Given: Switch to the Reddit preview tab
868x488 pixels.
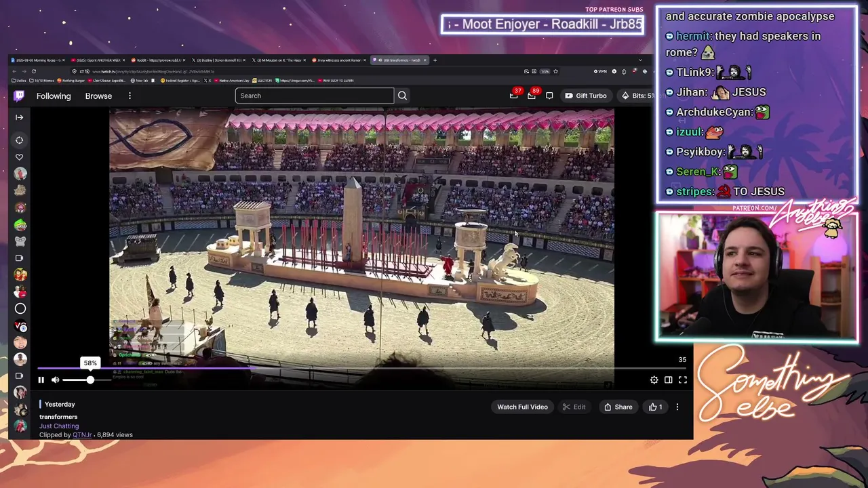Looking at the screenshot, I should coord(158,60).
